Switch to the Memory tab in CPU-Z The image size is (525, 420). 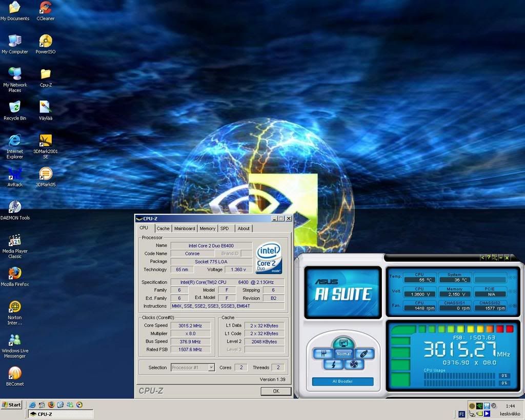[x=207, y=229]
